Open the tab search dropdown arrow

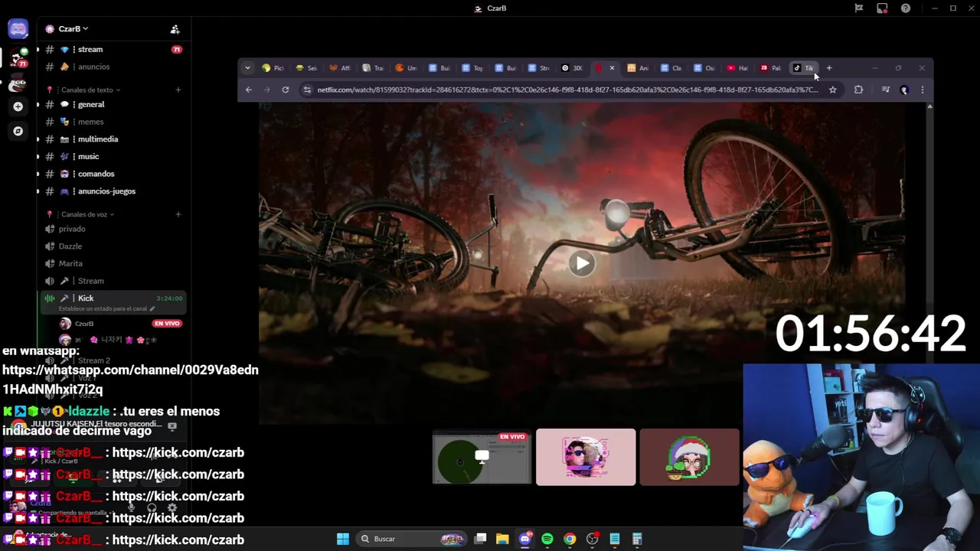coord(247,68)
